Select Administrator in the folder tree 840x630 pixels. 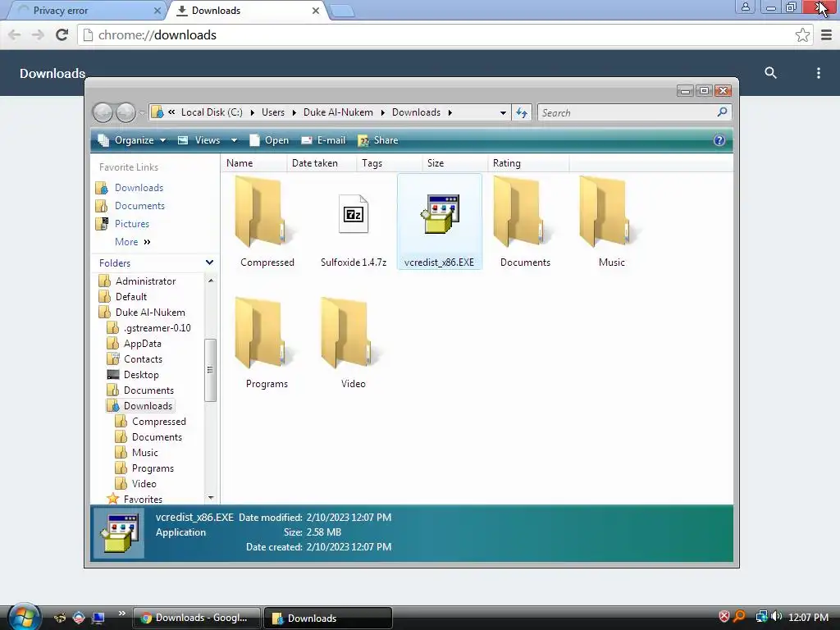(x=145, y=281)
